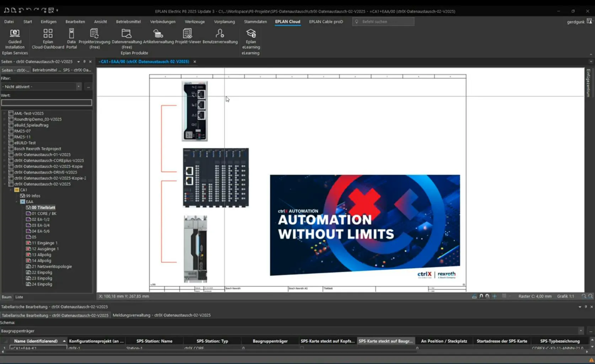Switch to the Liste view tab
The width and height of the screenshot is (595, 364).
click(19, 297)
